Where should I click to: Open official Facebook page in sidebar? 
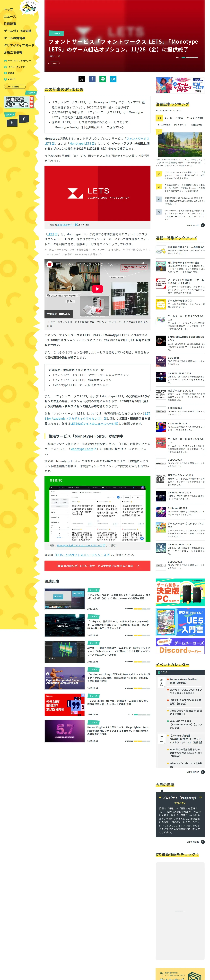(24, 119)
